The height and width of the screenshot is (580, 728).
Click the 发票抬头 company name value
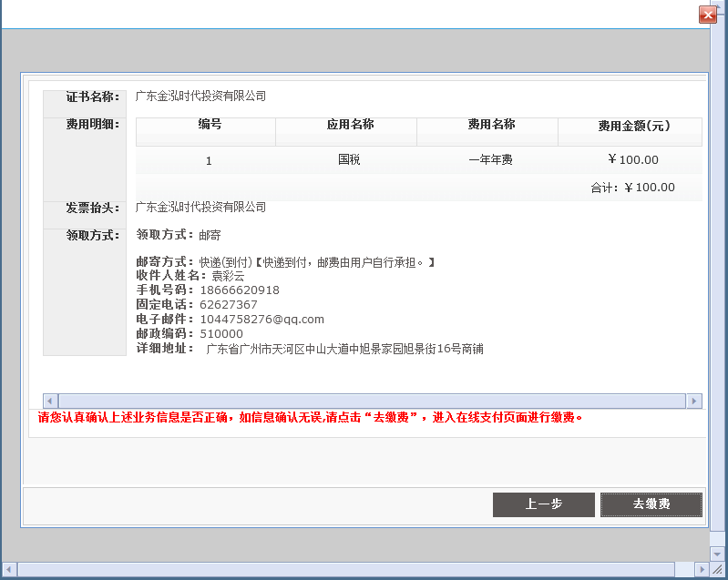200,207
